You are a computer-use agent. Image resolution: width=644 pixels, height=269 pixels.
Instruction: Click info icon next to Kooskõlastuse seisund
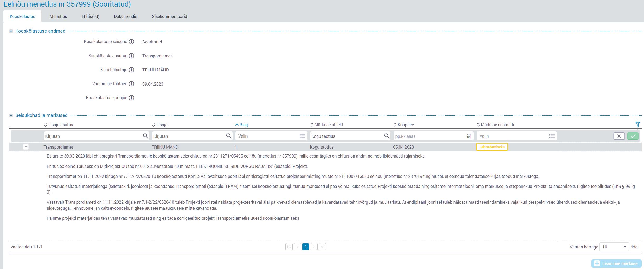(131, 42)
